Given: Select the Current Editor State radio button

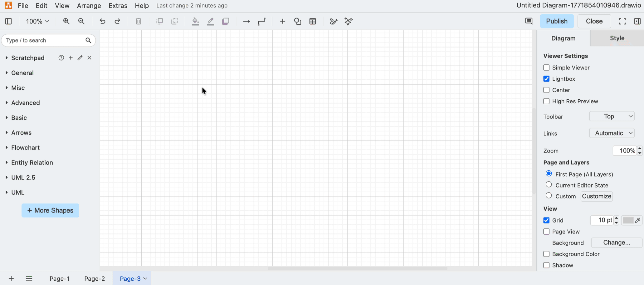Looking at the screenshot, I should (x=549, y=184).
